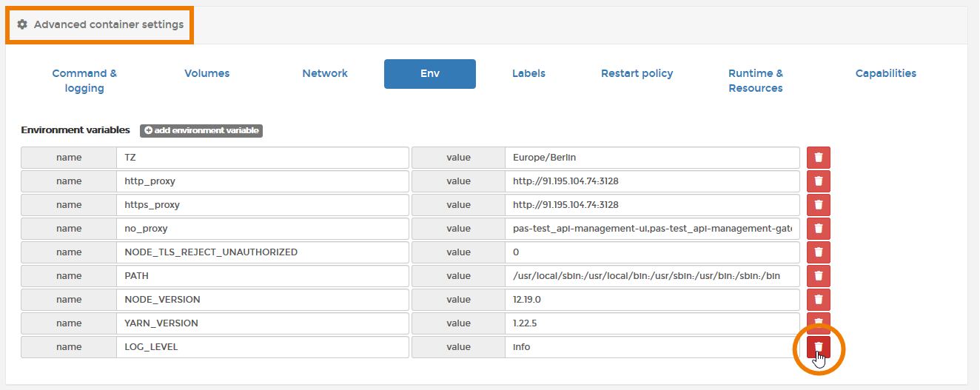
Task: Delete the https_proxy environment variable
Action: [x=818, y=205]
